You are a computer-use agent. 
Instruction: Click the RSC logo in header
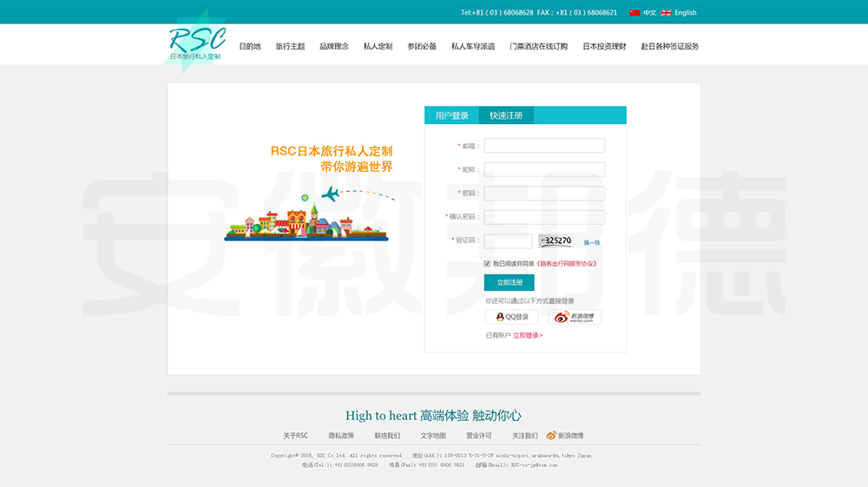(x=196, y=43)
